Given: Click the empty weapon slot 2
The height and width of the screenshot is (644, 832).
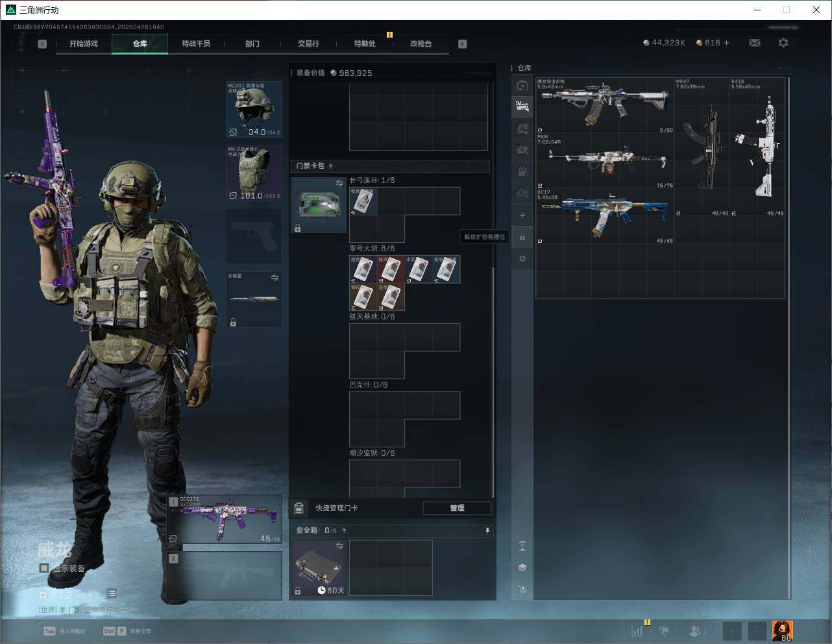Looking at the screenshot, I should 225,576.
